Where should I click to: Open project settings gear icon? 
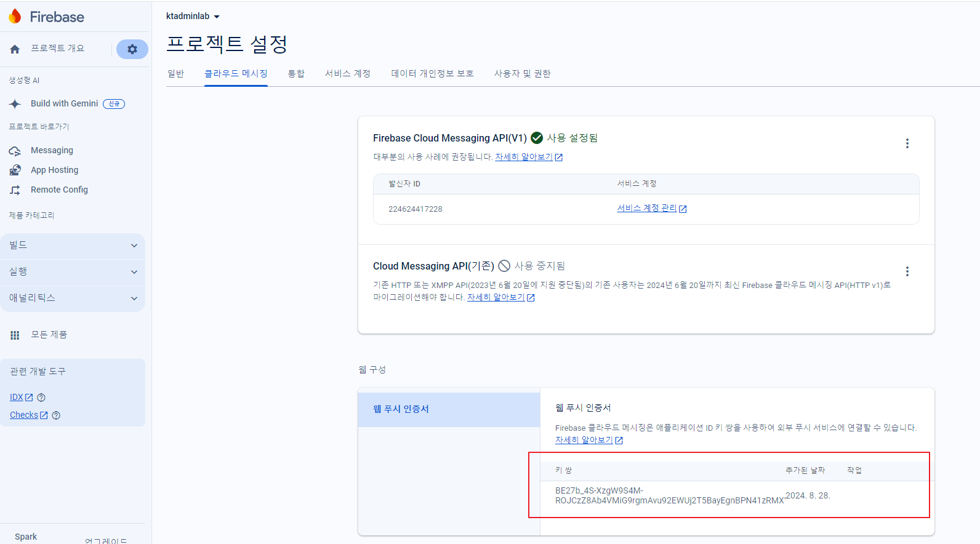[x=132, y=49]
